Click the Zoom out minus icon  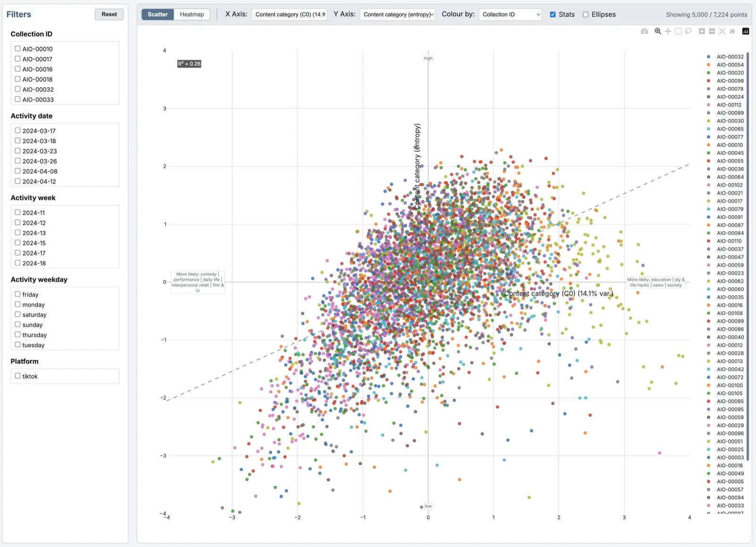tap(712, 31)
